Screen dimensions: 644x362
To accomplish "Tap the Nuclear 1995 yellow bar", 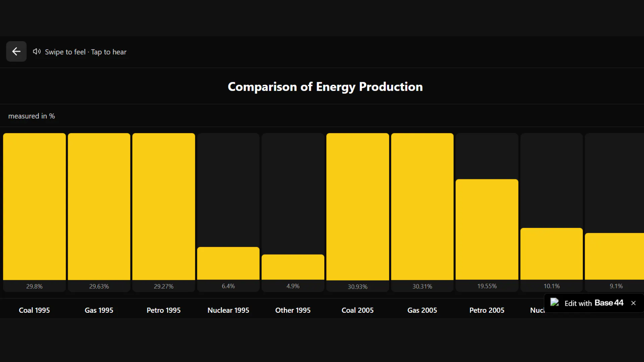I will [228, 263].
